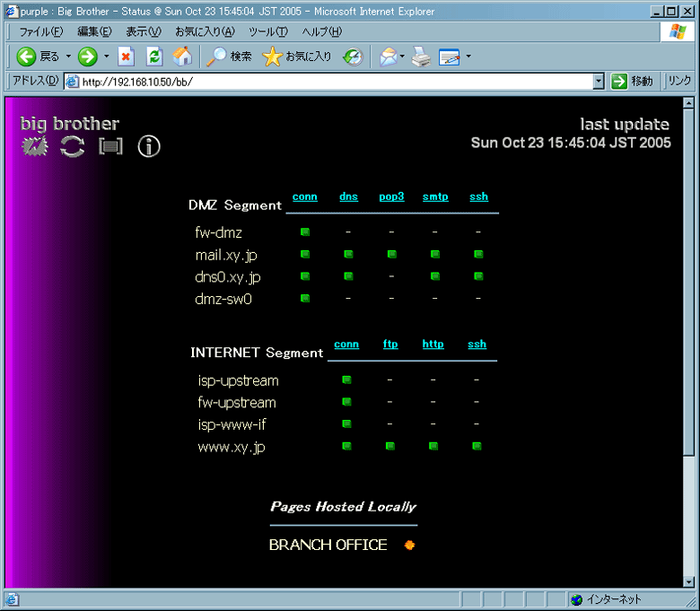Click the Refresh page icon in toolbar
This screenshot has height=611, width=700.
(154, 57)
